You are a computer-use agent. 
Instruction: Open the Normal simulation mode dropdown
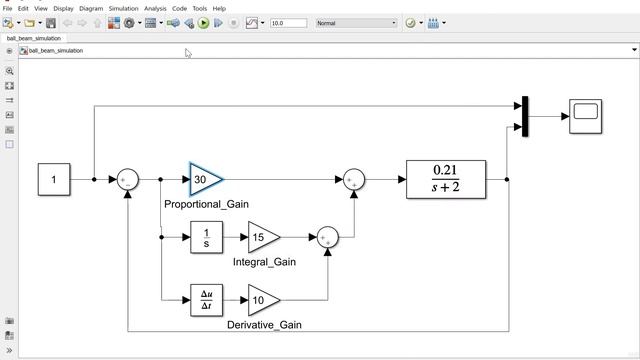coord(356,23)
